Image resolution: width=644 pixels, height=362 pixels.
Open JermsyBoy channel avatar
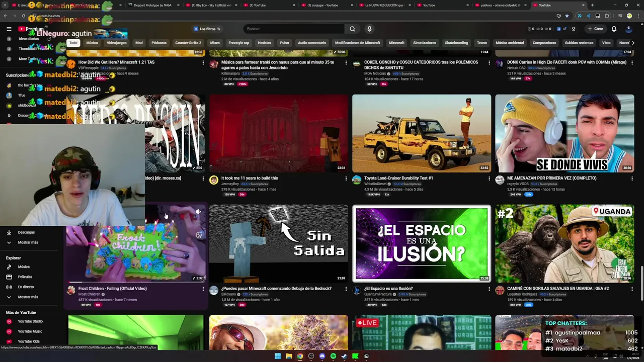[x=214, y=180]
